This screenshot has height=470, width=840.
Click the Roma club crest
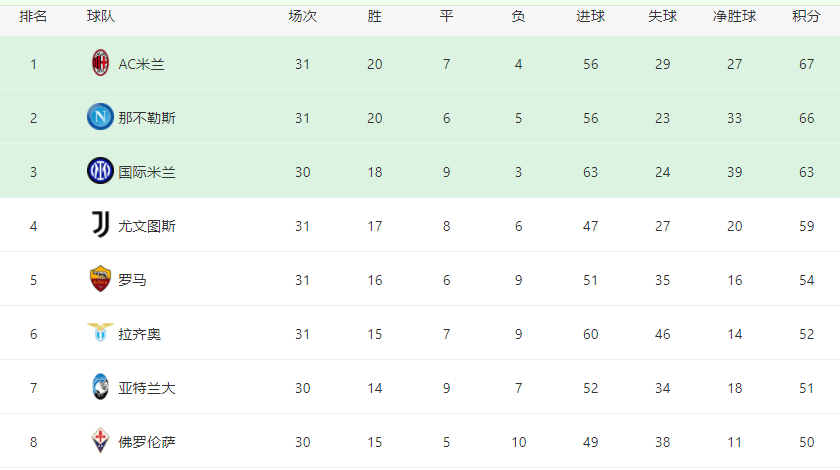(100, 279)
